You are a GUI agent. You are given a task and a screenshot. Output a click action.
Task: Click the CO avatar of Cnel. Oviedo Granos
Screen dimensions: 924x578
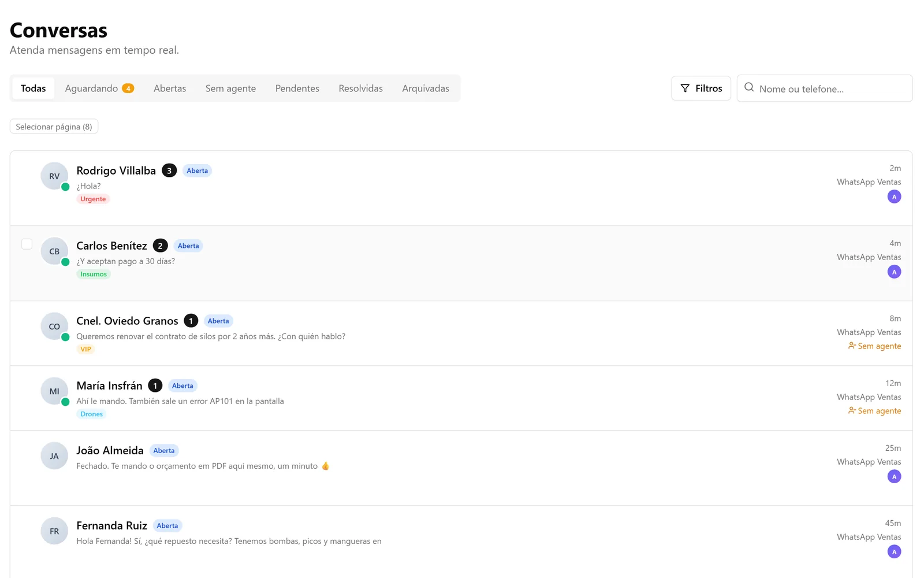[54, 327]
